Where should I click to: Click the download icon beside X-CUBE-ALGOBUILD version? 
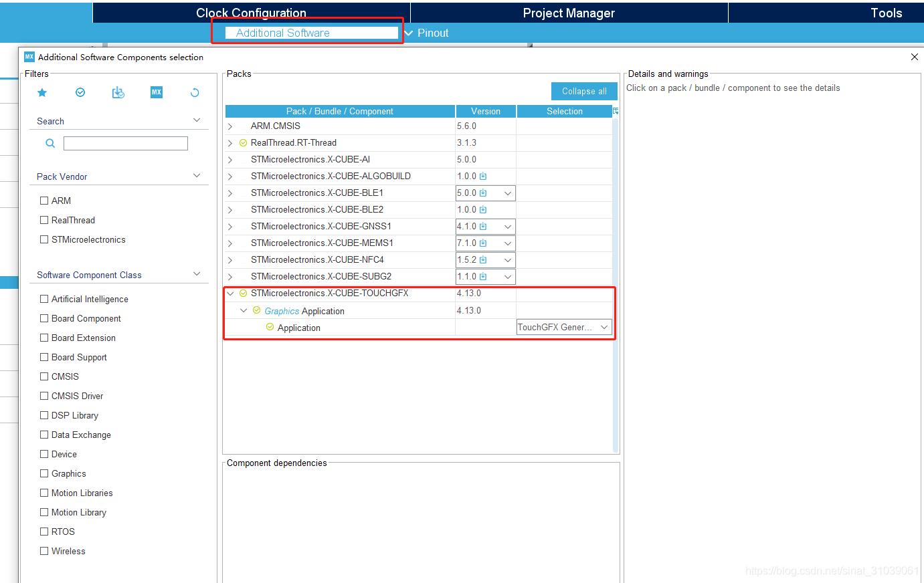point(483,177)
